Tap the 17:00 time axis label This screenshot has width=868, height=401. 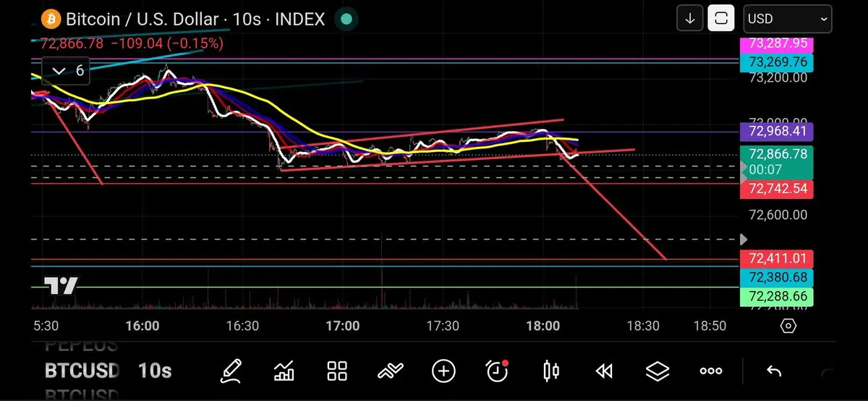343,326
